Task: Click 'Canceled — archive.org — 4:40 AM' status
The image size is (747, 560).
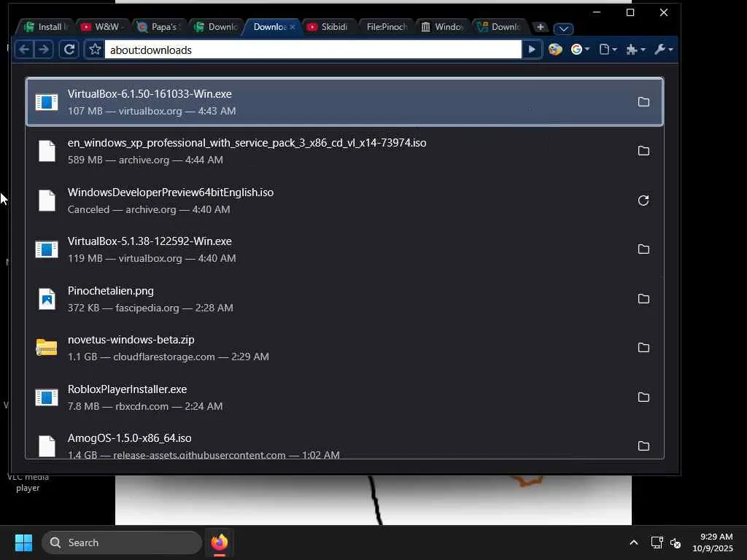Action: (149, 209)
